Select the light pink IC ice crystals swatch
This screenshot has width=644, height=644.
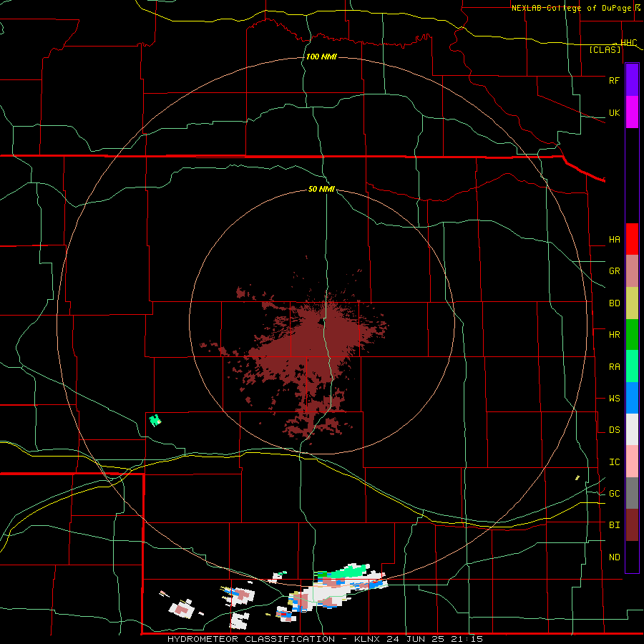coord(632,462)
